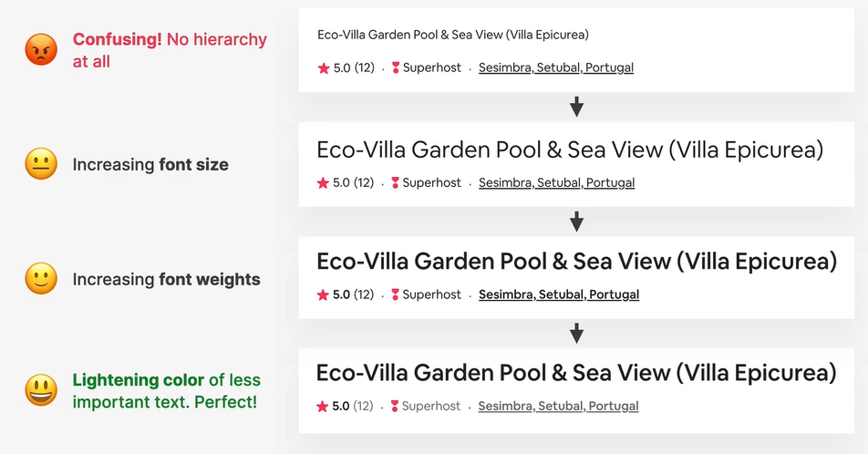Click the down arrow above the last card

[577, 334]
